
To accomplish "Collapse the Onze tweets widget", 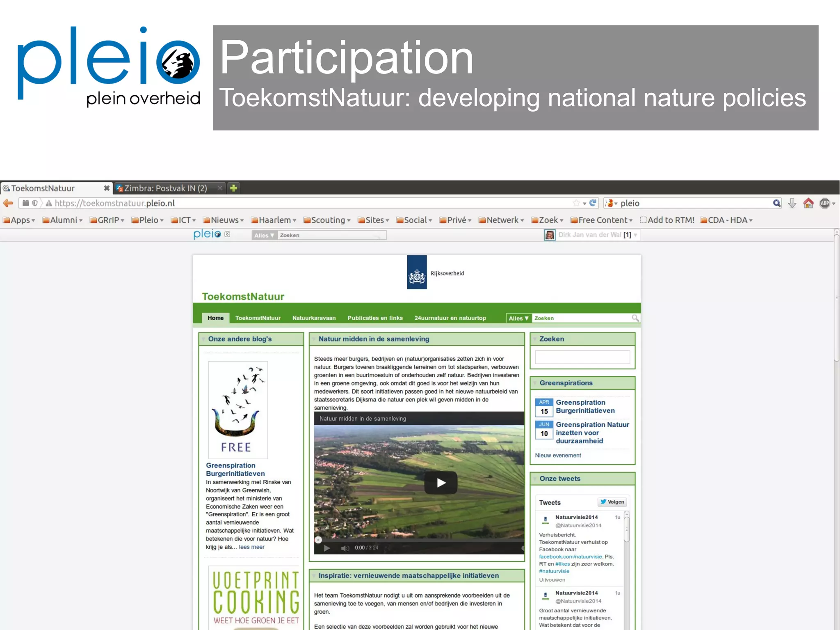I will click(x=534, y=479).
